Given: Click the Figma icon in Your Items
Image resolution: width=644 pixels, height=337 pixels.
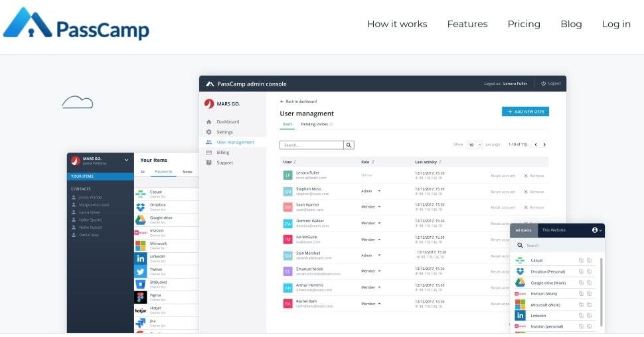Looking at the screenshot, I should pyautogui.click(x=141, y=297).
